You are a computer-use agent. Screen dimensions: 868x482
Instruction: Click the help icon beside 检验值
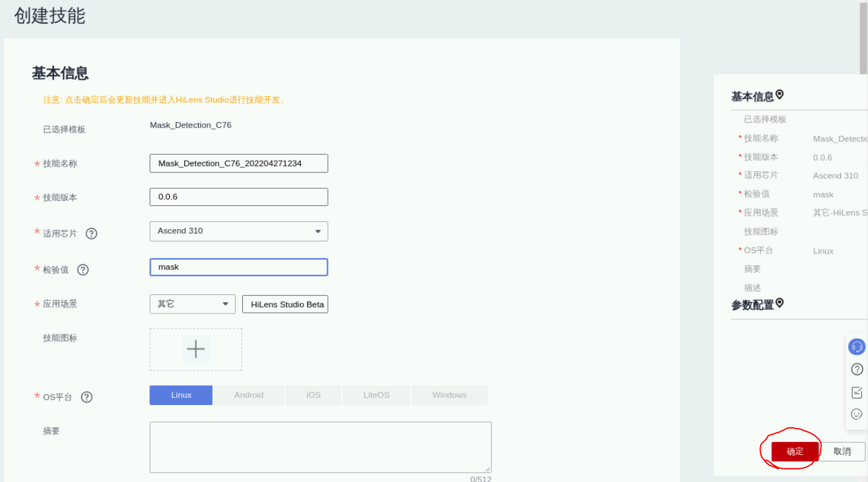[x=83, y=269]
